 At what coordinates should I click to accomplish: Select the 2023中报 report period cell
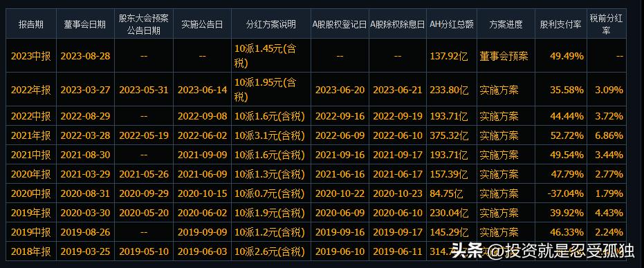(x=31, y=56)
